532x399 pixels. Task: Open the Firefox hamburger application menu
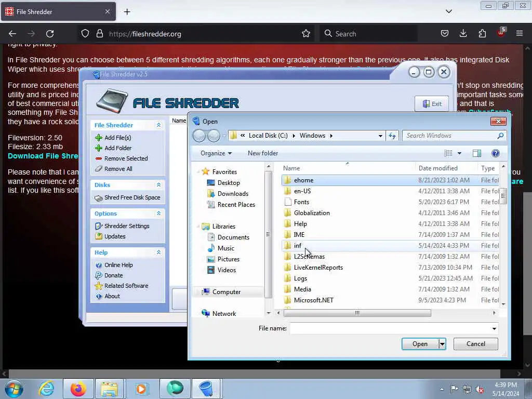coord(520,34)
